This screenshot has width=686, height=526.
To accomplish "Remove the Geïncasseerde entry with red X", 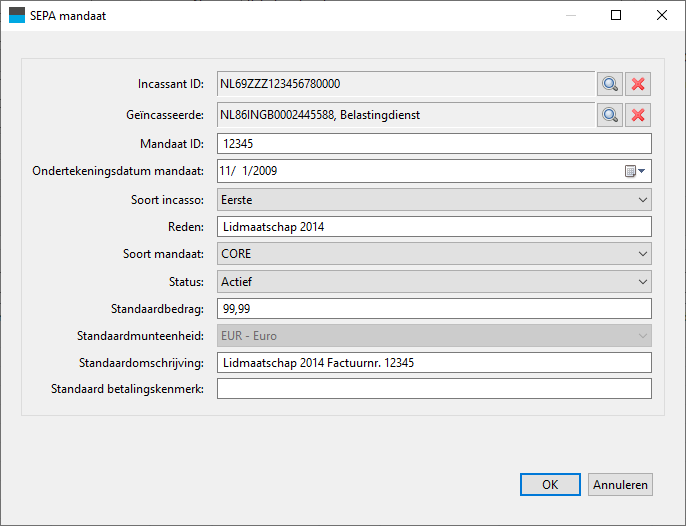I will pos(638,115).
